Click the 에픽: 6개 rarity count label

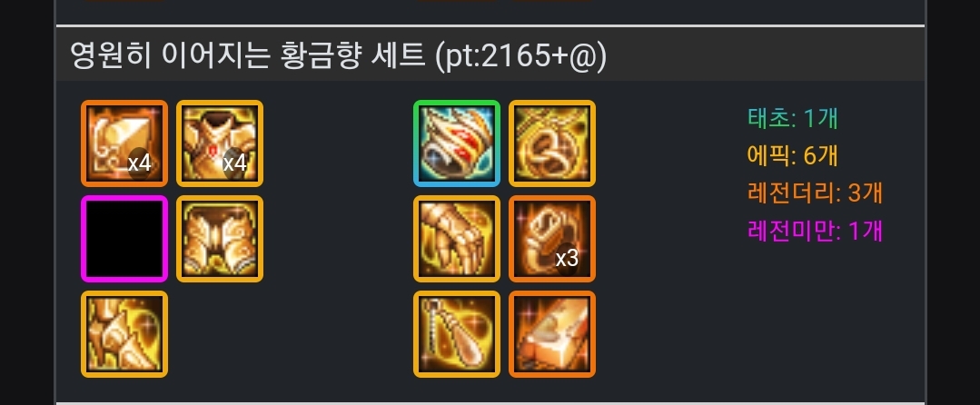(x=793, y=155)
